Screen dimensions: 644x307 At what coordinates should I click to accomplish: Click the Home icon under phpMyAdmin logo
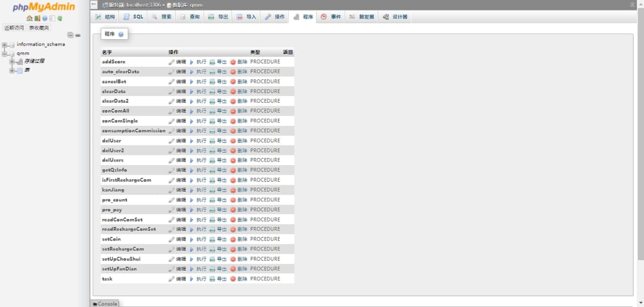[29, 18]
